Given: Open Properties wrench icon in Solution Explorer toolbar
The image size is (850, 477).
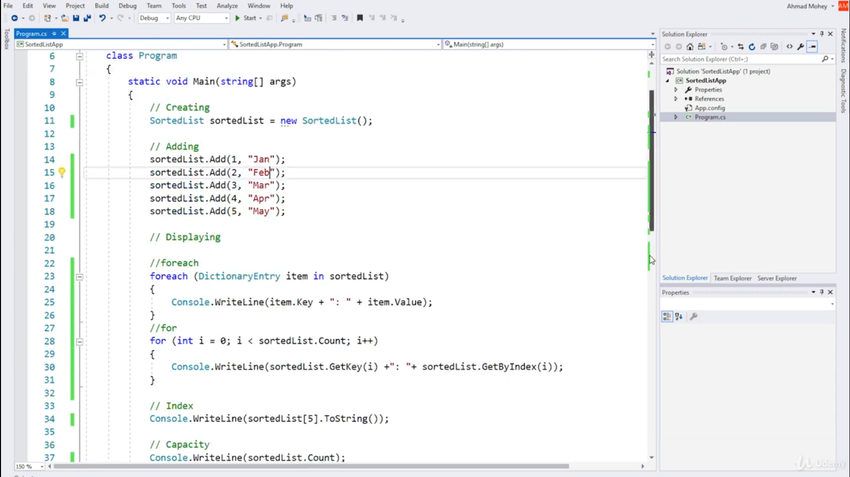Looking at the screenshot, I should click(801, 47).
